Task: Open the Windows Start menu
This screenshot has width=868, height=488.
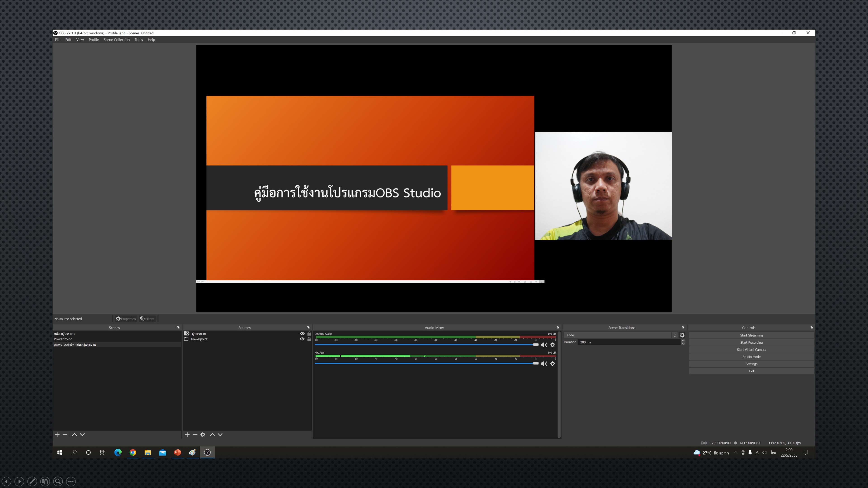Action: click(60, 453)
